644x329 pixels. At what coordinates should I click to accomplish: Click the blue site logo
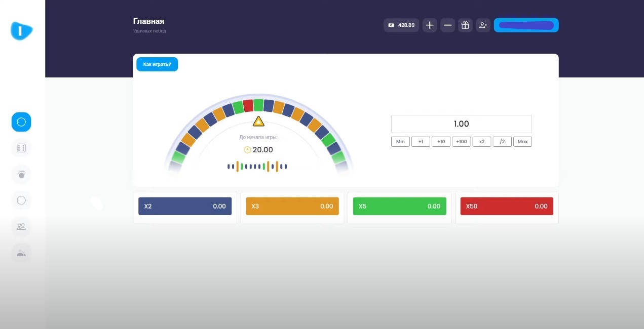click(21, 31)
